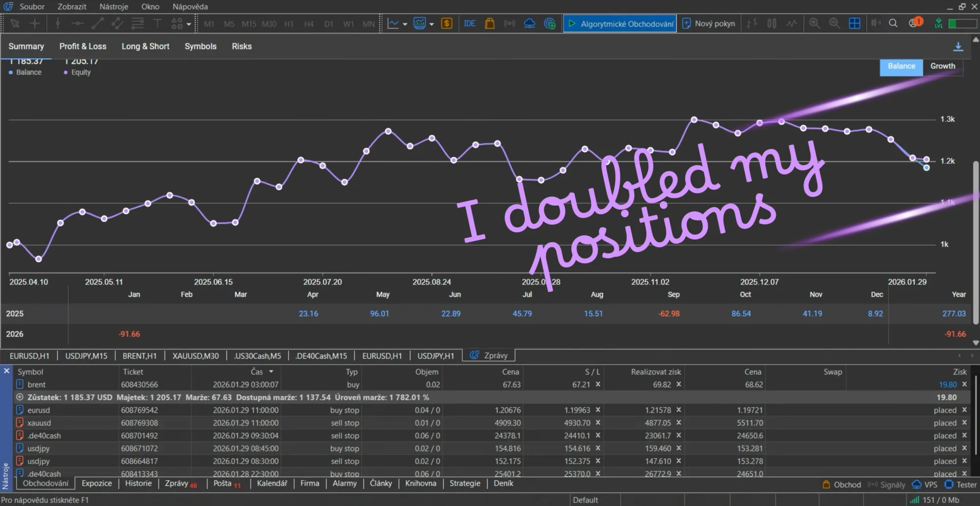Screen dimensions: 980x506
Task: Choose the horizontal line drawing tool
Action: [77, 24]
